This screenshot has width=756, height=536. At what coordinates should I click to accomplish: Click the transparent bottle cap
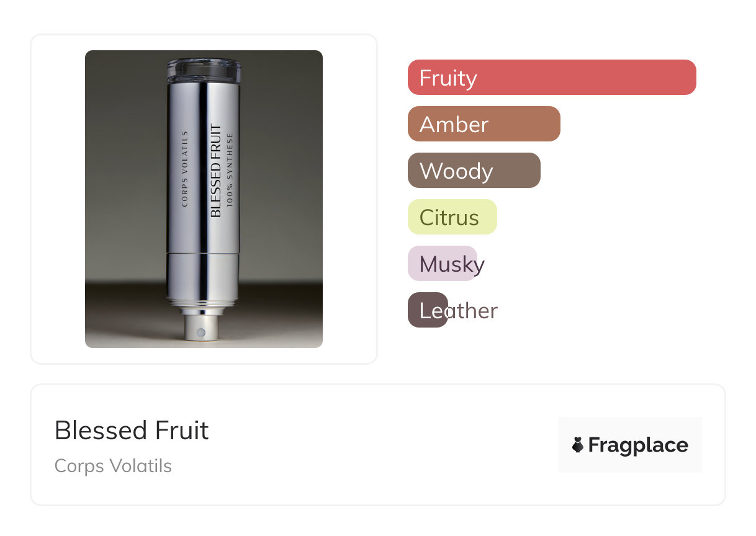click(203, 71)
